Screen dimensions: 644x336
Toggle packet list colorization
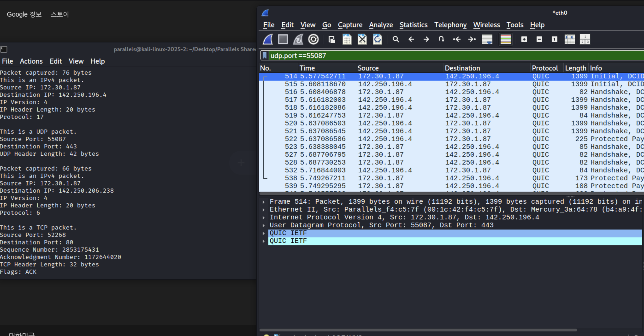coord(505,39)
